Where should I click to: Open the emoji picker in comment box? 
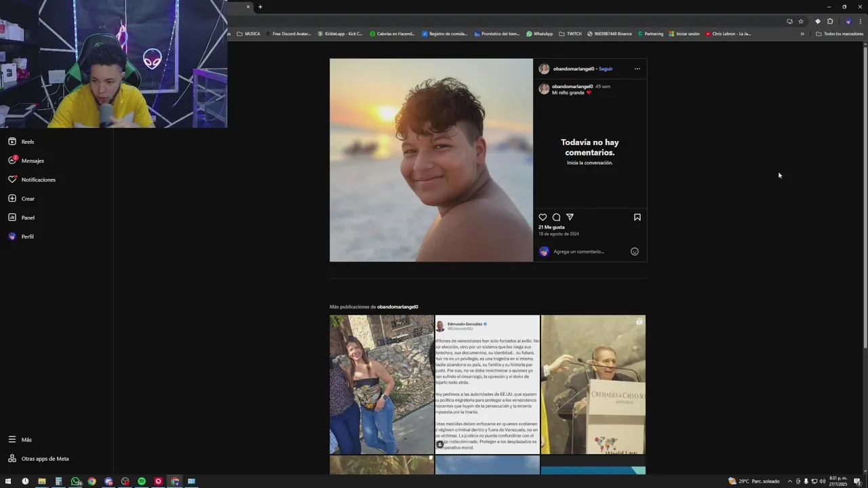coord(634,251)
